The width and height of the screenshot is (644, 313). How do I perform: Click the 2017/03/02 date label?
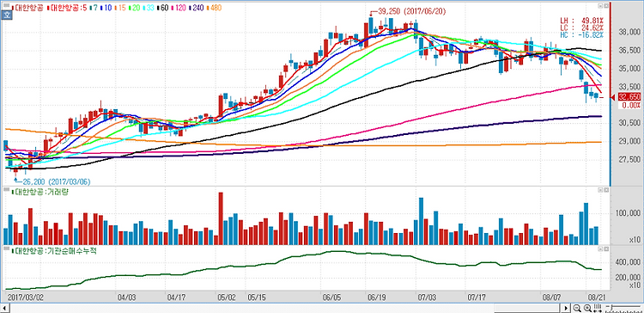point(26,297)
